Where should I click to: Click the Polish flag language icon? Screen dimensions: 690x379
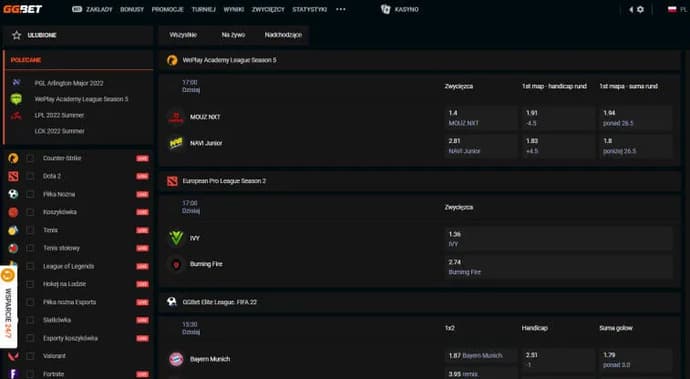coord(672,9)
